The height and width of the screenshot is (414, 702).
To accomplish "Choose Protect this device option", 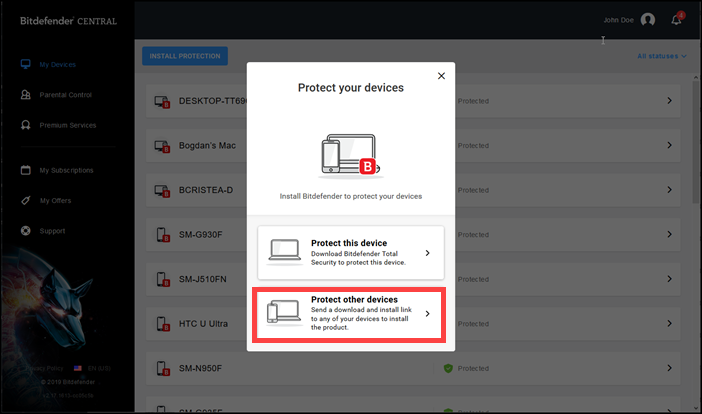I will click(x=351, y=253).
